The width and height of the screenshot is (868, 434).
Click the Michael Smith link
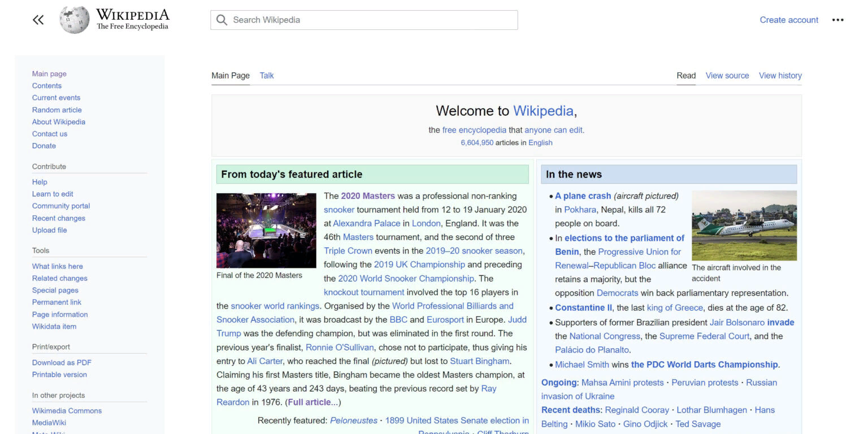point(582,364)
